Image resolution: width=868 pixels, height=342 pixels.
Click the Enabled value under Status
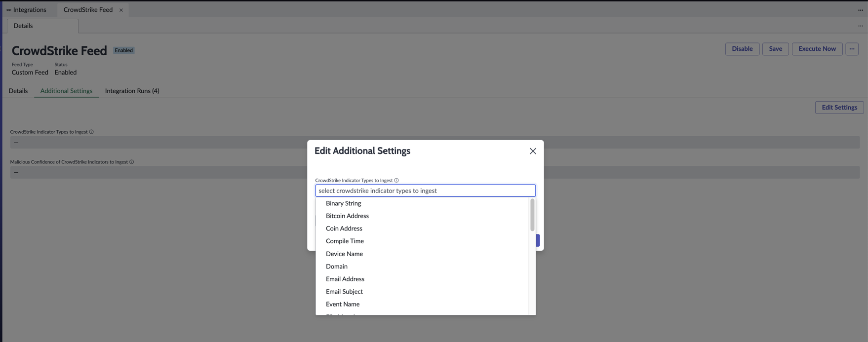66,73
